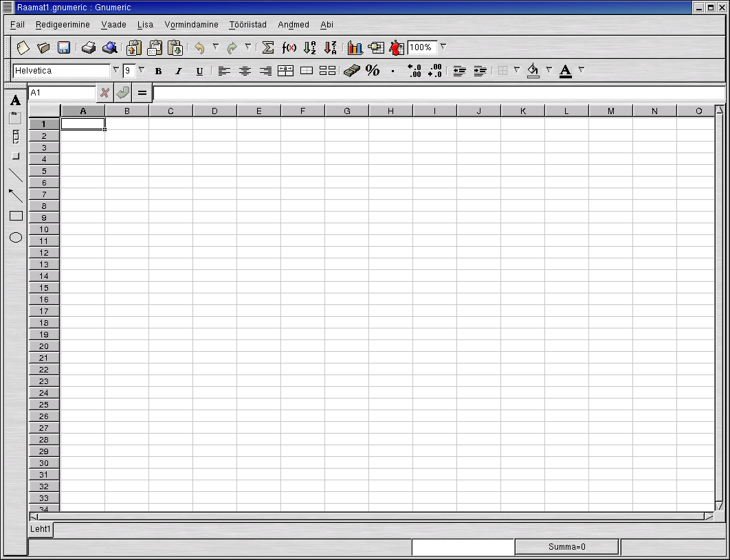Screen dimensions: 730x560
Task: Launch the chart wizard bar-graph icon
Action: [x=355, y=47]
